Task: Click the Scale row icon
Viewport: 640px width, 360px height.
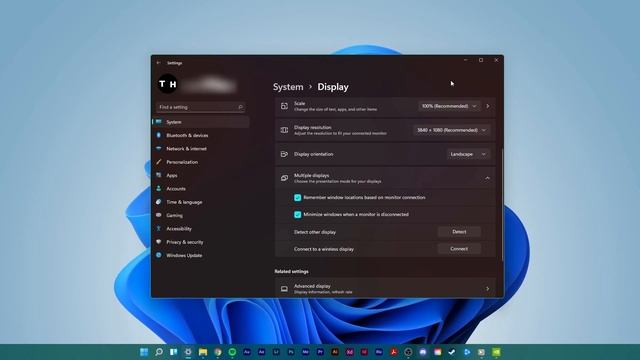Action: pyautogui.click(x=284, y=106)
